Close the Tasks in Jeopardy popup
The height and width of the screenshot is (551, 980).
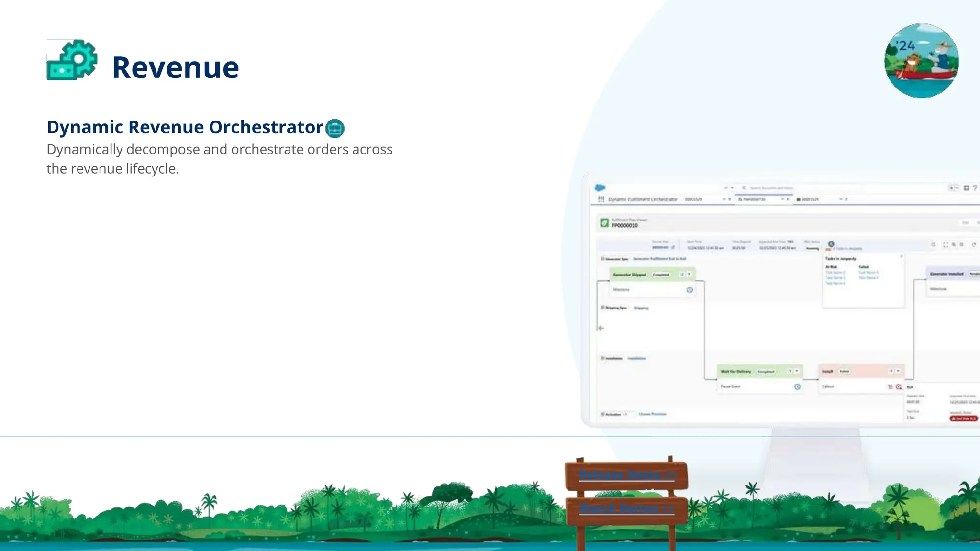pyautogui.click(x=901, y=257)
